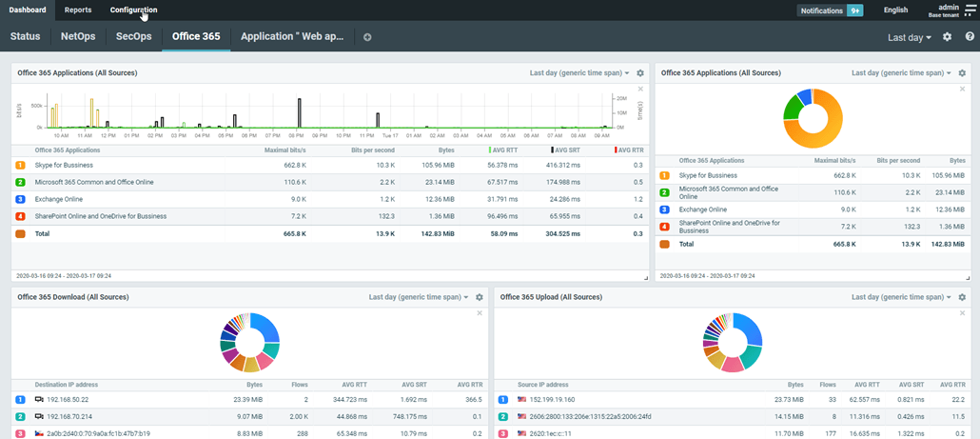Open settings gear of Office 365 Upload widget

pyautogui.click(x=962, y=297)
